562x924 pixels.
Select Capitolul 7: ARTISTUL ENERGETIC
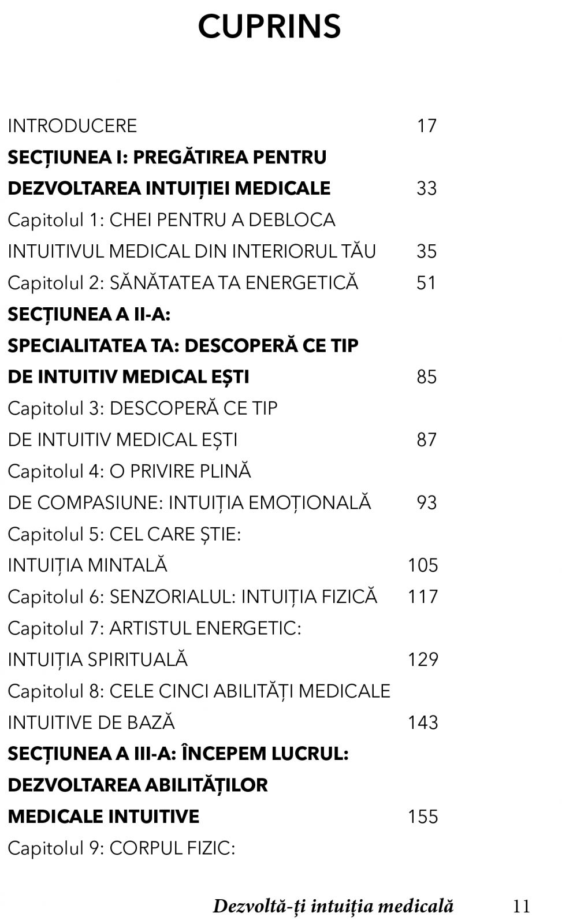click(154, 628)
